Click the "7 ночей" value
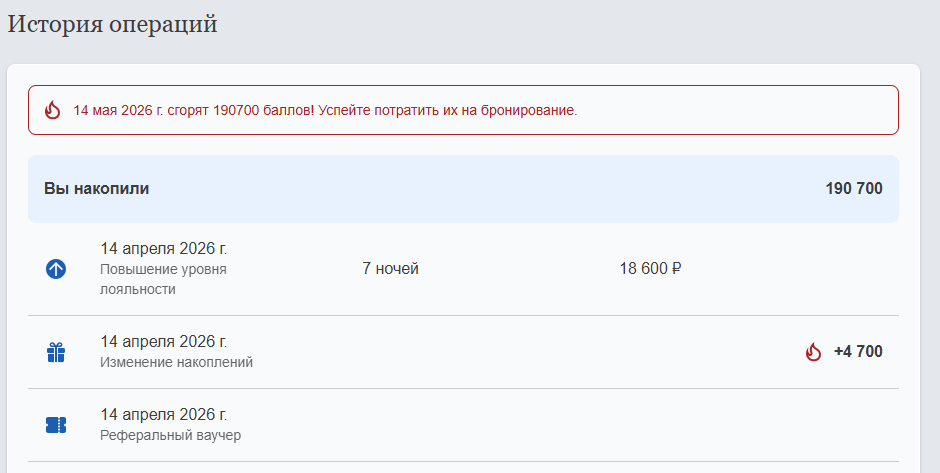The image size is (940, 473). click(x=390, y=269)
